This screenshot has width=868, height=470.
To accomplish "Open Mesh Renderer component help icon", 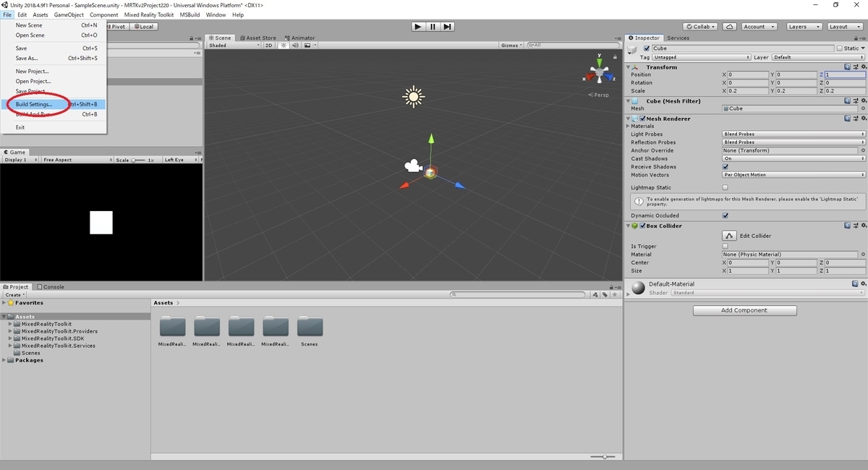I will 847,119.
